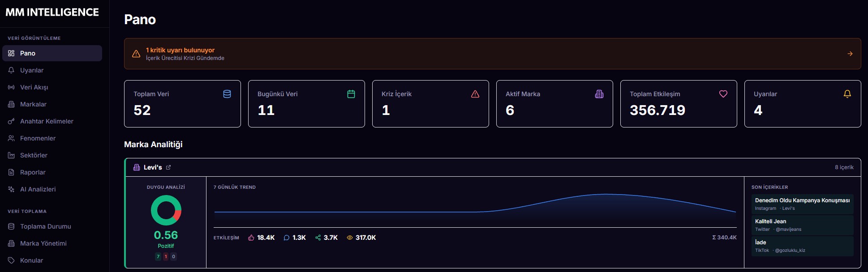
Task: Click the sentiment donut chart
Action: [166, 210]
